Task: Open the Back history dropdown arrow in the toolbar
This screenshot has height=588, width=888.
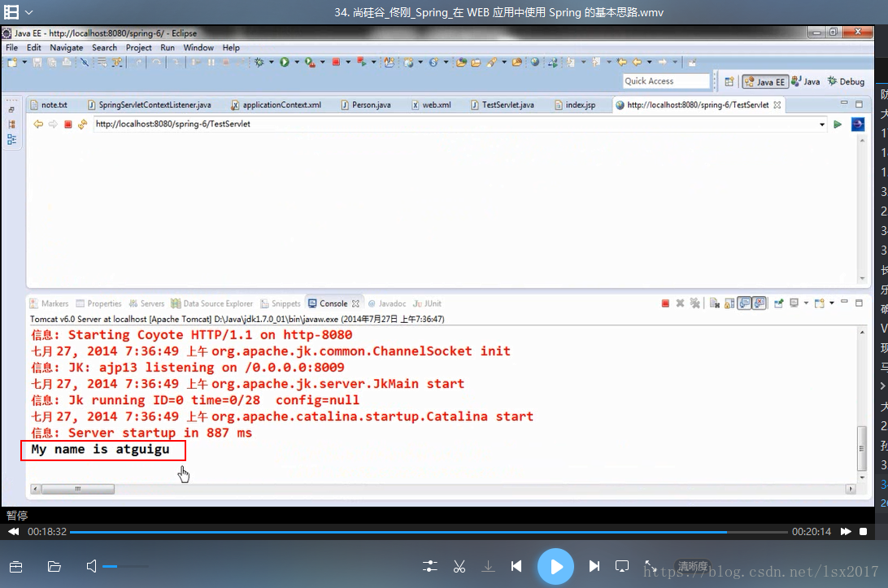Action: click(x=649, y=63)
